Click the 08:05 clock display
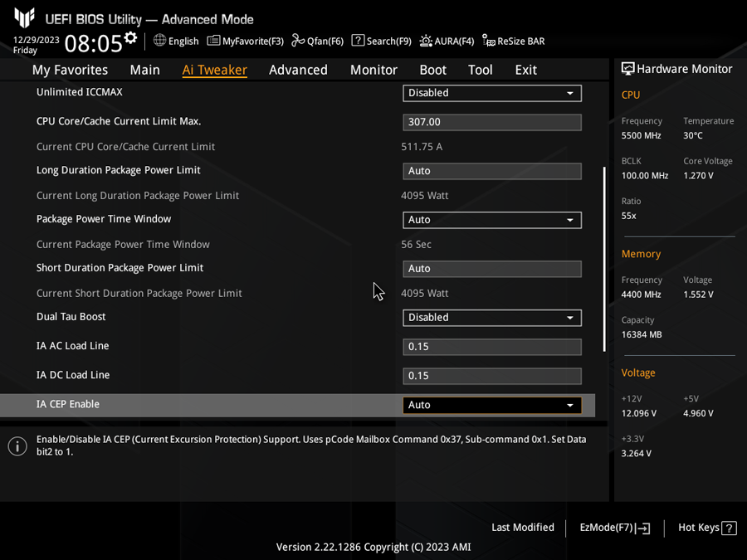The height and width of the screenshot is (560, 747). [93, 44]
